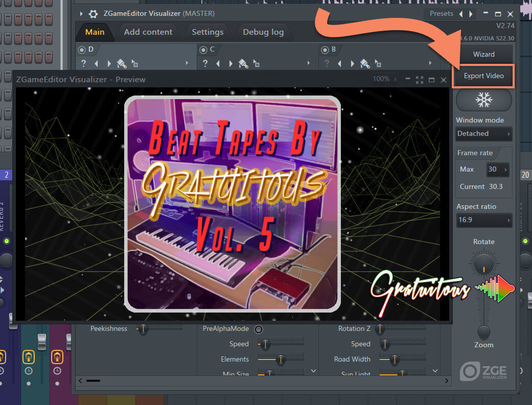Screen dimensions: 532x405
Task: Open the Debug log tab
Action: 263,32
